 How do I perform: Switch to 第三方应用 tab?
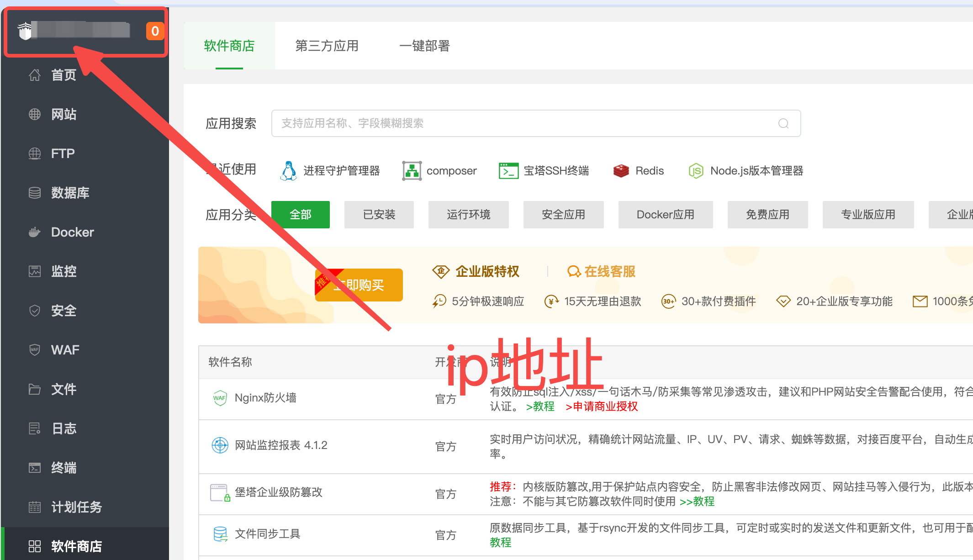pyautogui.click(x=327, y=46)
